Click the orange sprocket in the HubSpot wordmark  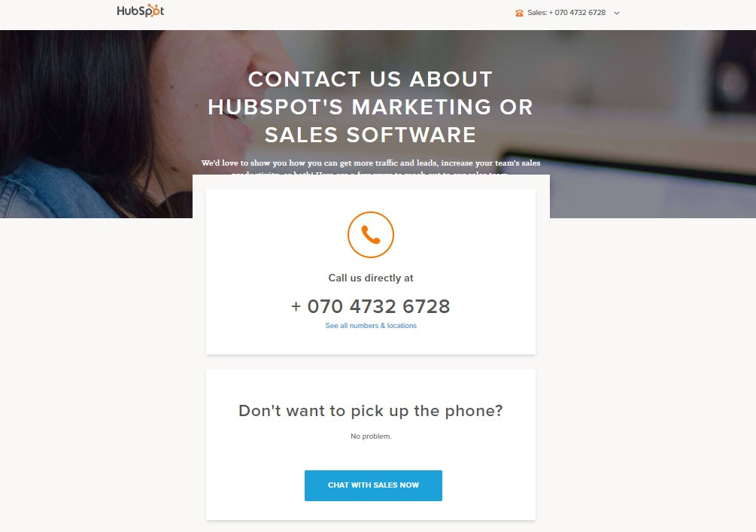[154, 10]
